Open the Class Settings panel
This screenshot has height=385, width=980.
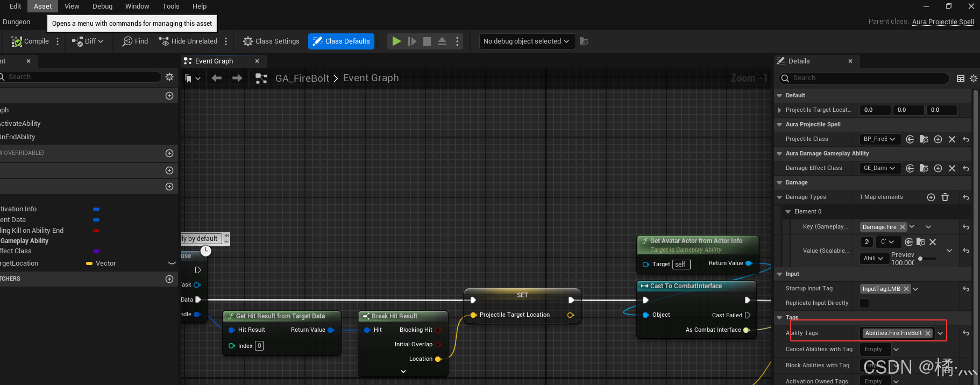tap(271, 41)
